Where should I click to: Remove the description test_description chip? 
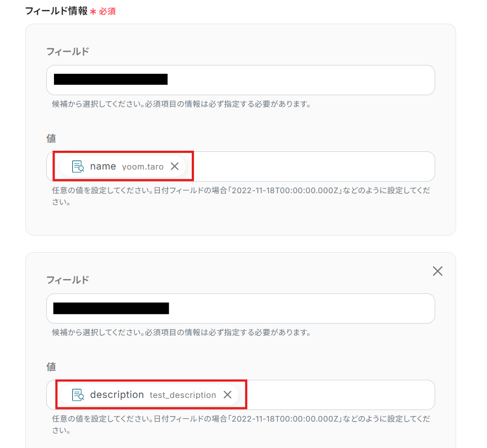(228, 395)
